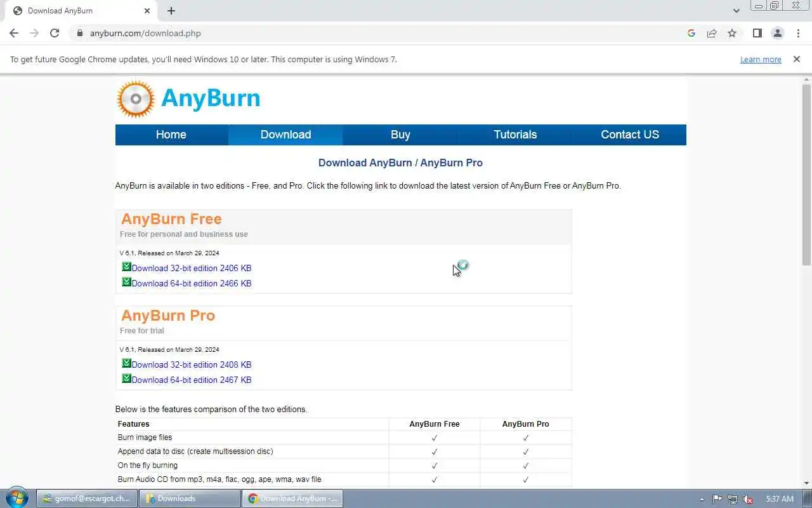
Task: Click the AnyBurn logo text
Action: [x=211, y=98]
